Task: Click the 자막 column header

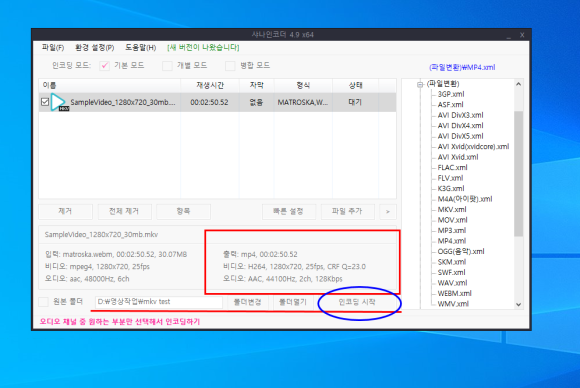Action: coord(256,85)
